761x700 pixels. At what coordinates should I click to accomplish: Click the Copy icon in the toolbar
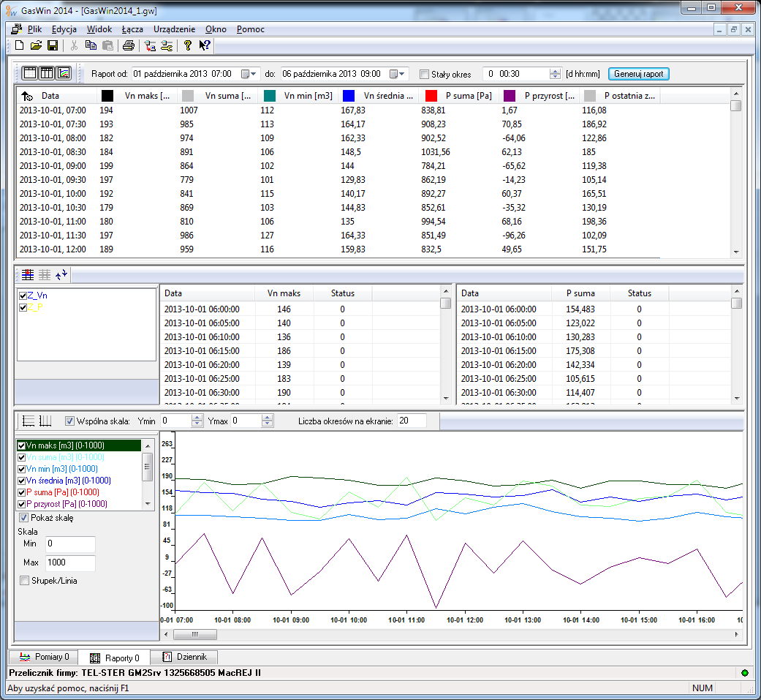(x=91, y=45)
